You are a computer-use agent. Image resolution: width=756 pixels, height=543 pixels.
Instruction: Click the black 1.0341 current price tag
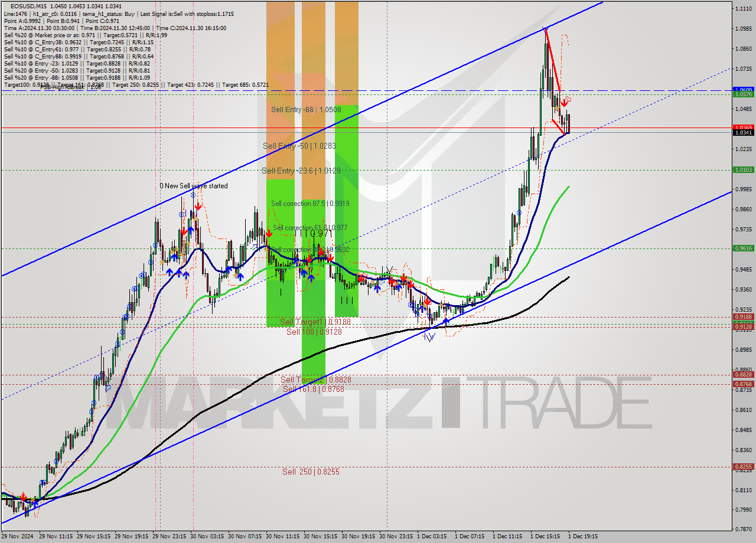click(x=743, y=132)
